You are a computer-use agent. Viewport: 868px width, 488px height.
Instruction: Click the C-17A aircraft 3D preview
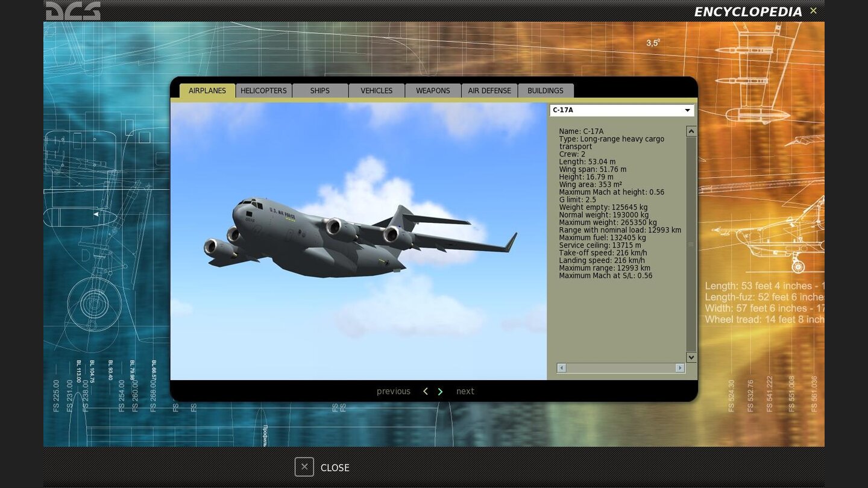359,241
